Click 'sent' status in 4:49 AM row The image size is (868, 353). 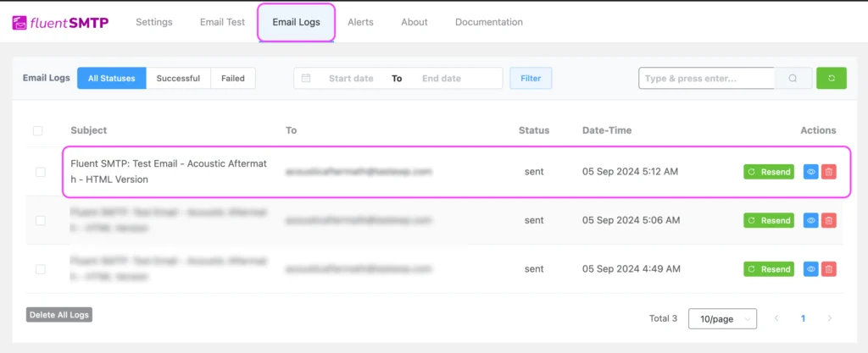[534, 269]
